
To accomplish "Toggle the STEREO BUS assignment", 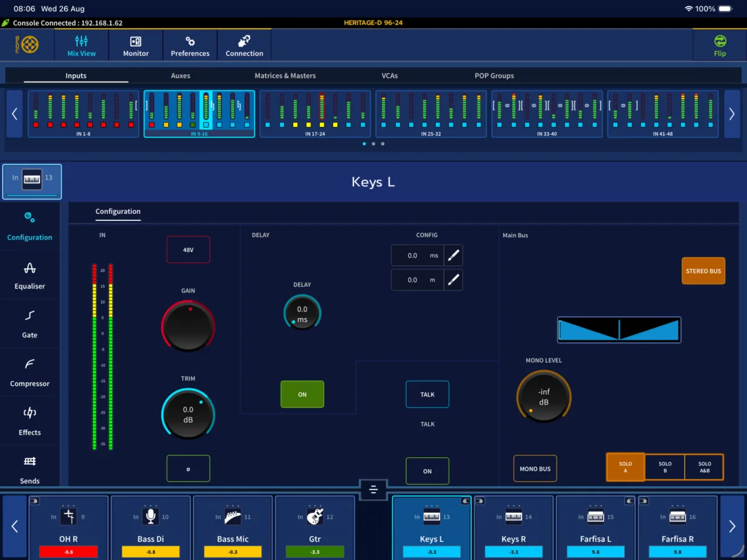I will pos(703,271).
